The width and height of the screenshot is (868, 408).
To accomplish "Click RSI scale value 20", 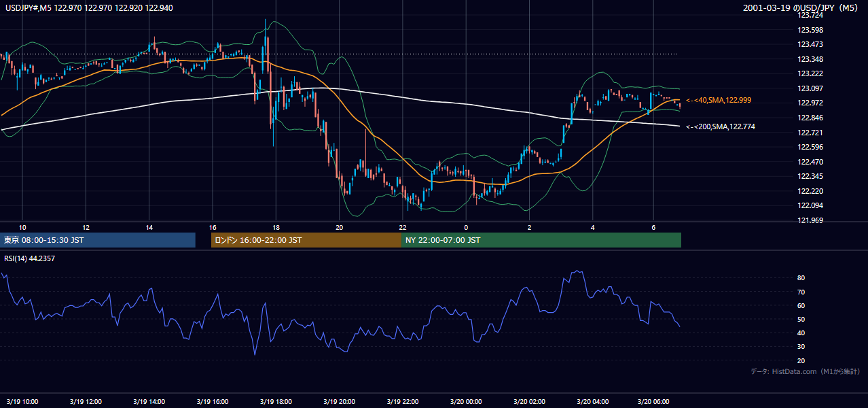I will 801,360.
